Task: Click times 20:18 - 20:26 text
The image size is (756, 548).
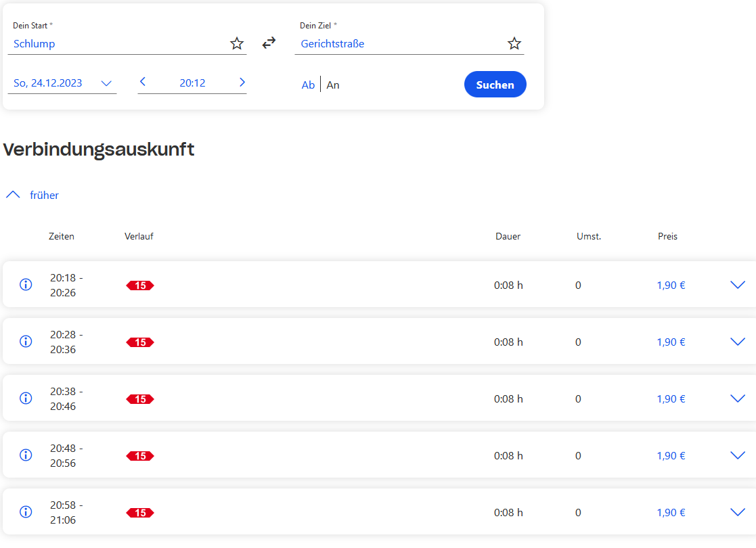Action: (x=66, y=285)
